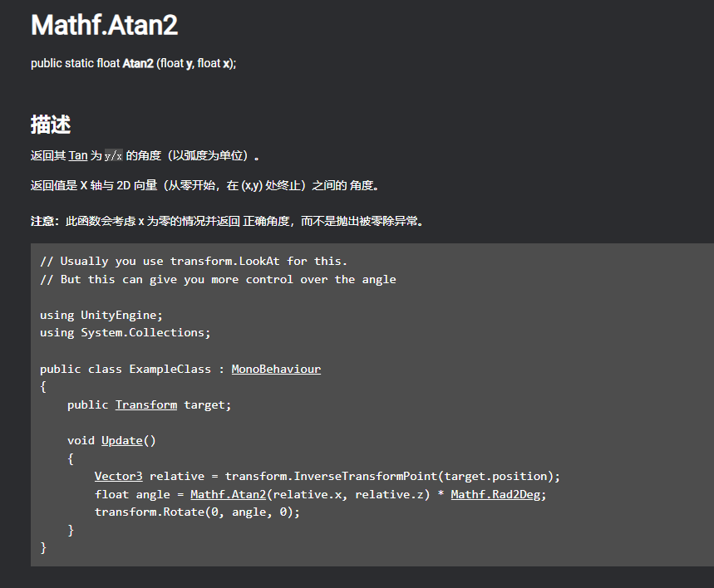The height and width of the screenshot is (588, 714).
Task: Open the Tan link in description
Action: [x=78, y=155]
